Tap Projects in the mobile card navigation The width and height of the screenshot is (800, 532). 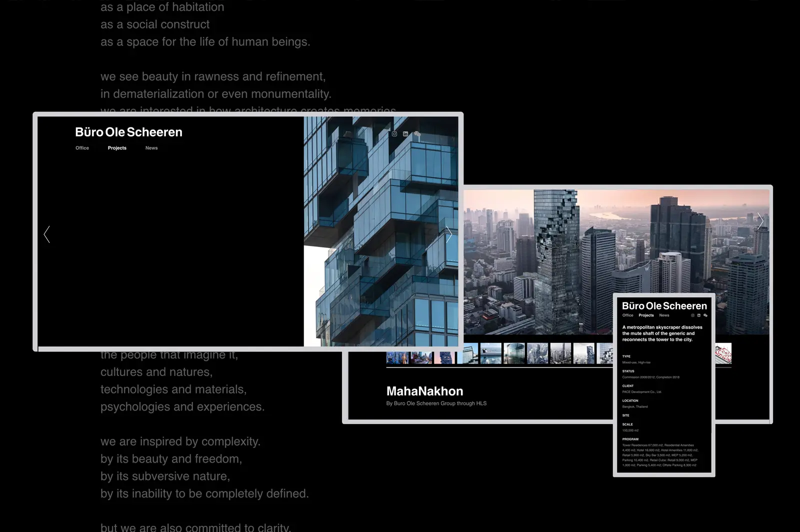(646, 315)
